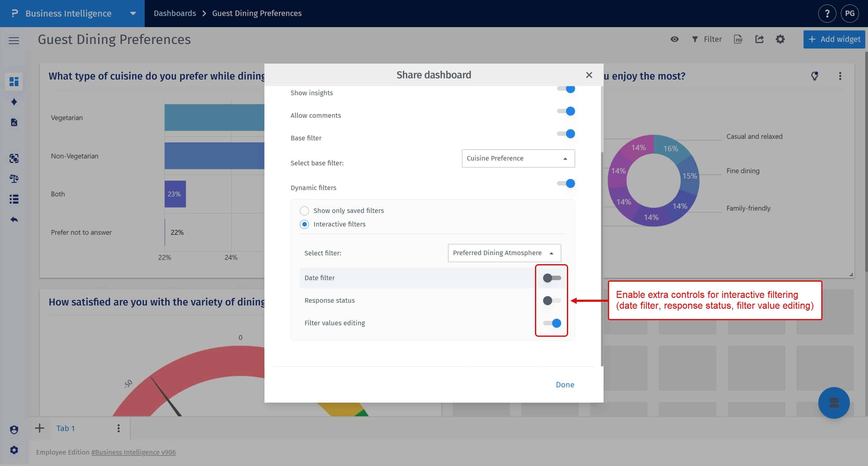This screenshot has height=466, width=868.
Task: Click the eye preview icon
Action: coord(674,39)
